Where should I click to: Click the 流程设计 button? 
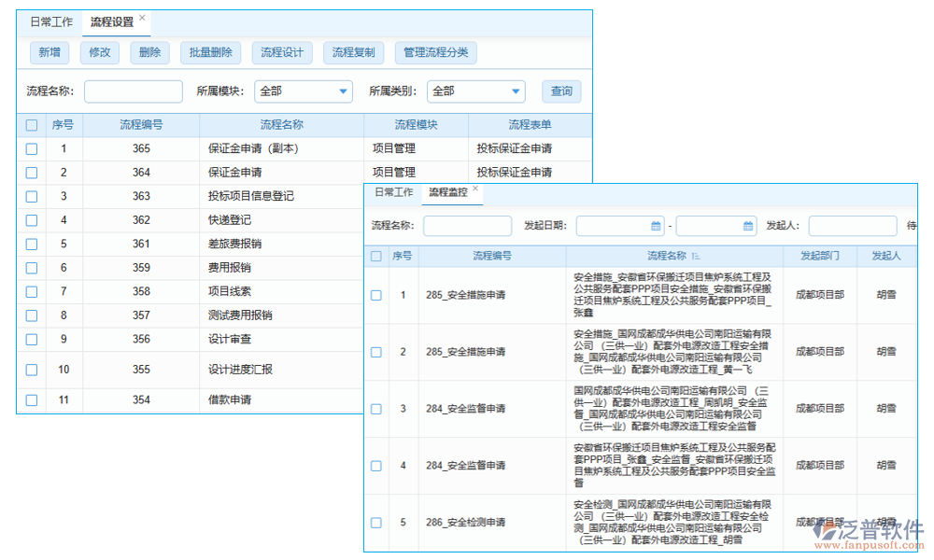tap(282, 52)
